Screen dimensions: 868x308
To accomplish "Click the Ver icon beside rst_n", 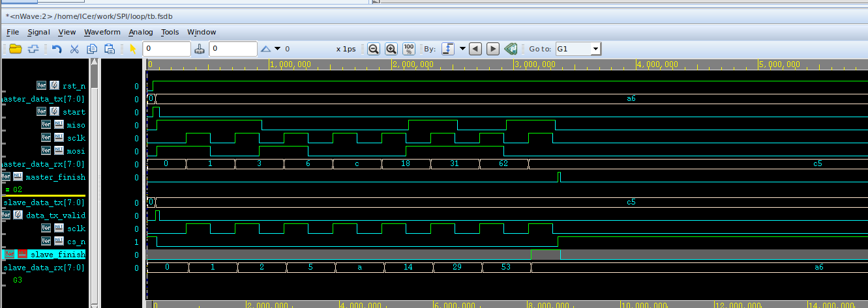I will [x=41, y=86].
